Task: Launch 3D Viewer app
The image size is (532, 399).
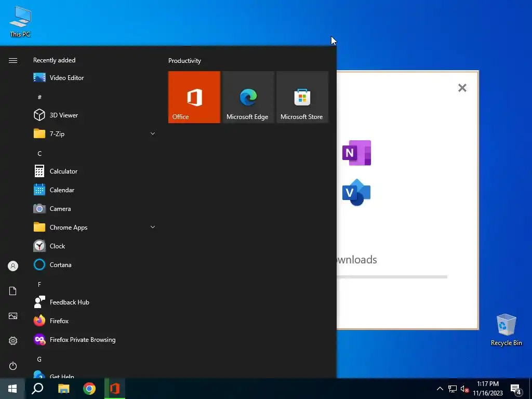Action: [x=95, y=115]
